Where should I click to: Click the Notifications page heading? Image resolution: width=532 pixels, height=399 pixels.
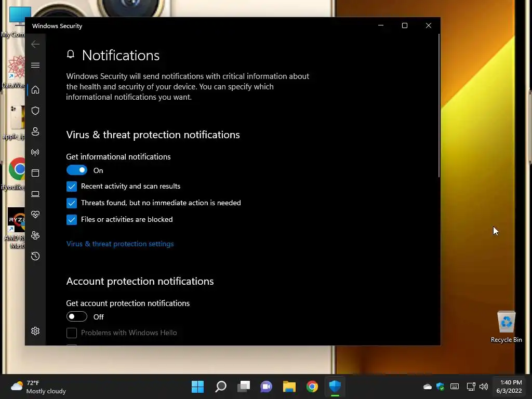pyautogui.click(x=121, y=55)
